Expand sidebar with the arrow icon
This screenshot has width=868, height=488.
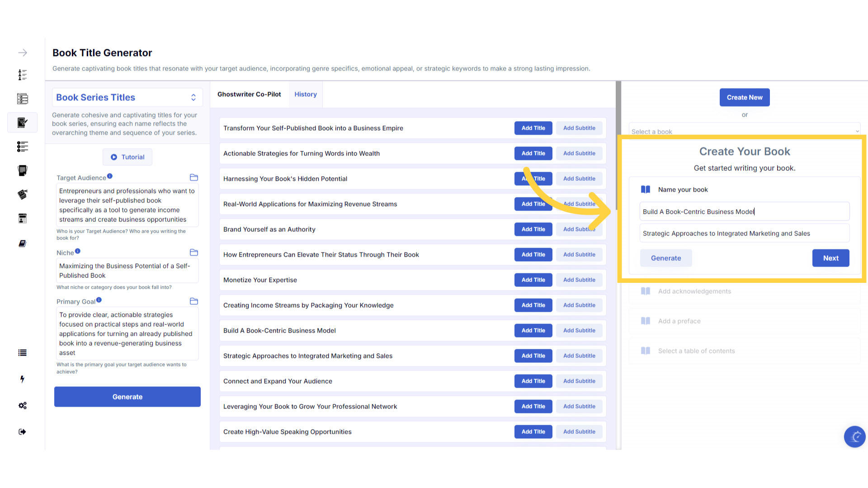23,53
